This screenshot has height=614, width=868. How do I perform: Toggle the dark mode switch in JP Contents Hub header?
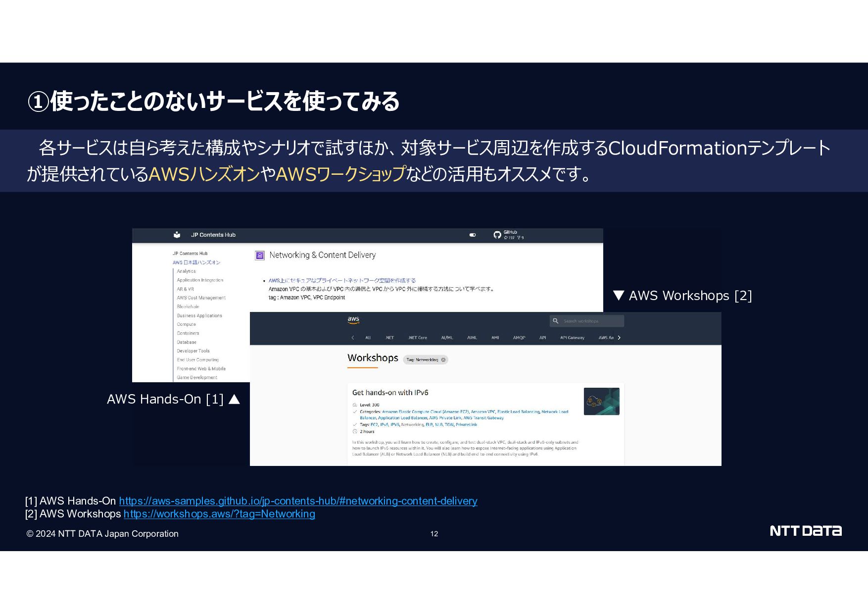pos(473,235)
